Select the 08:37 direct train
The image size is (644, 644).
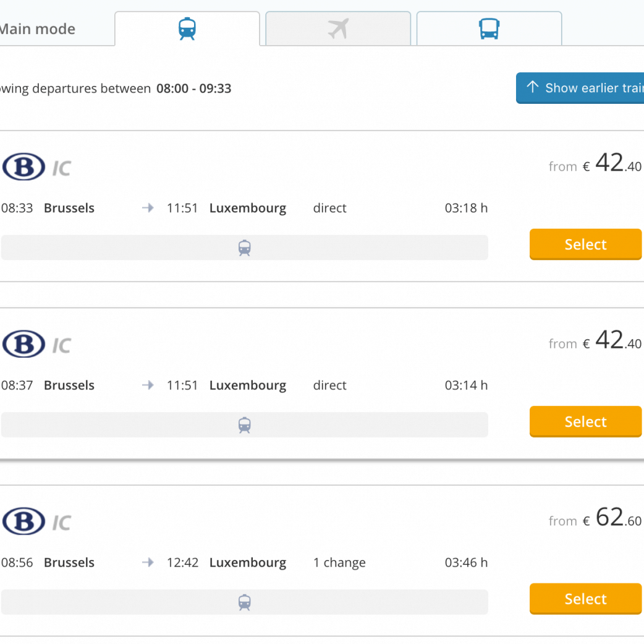pos(585,422)
